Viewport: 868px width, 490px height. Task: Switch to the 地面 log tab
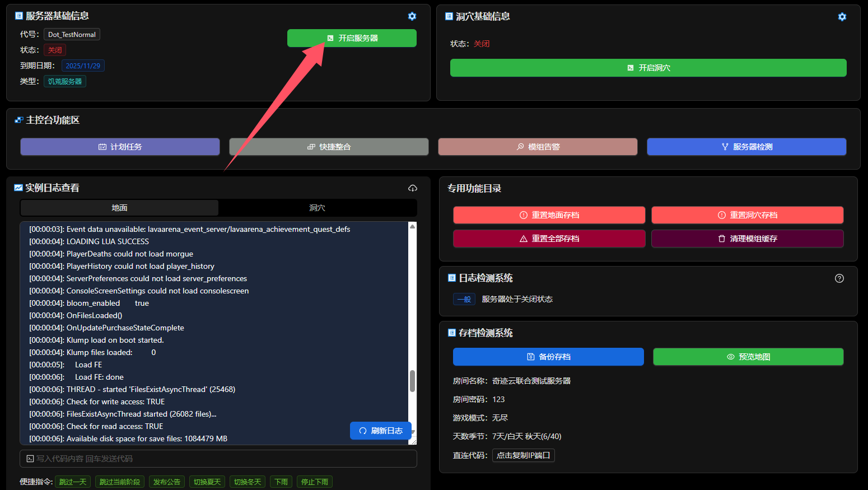[x=119, y=208]
